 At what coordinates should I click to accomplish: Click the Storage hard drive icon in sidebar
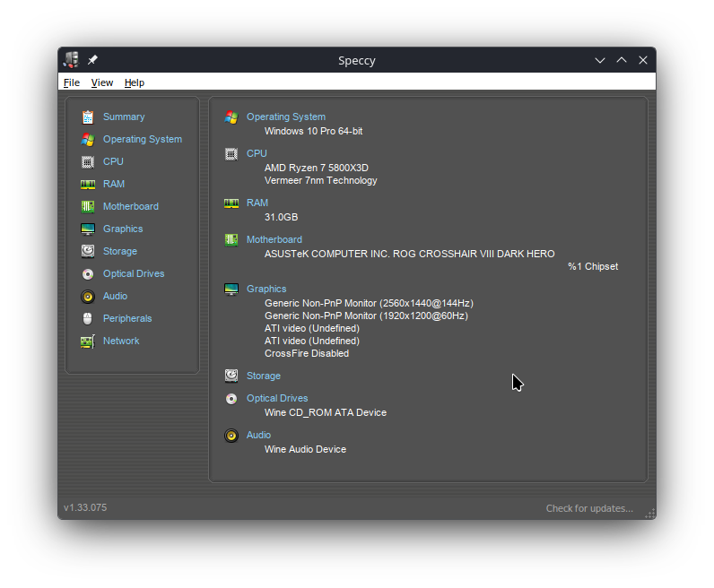tap(88, 251)
